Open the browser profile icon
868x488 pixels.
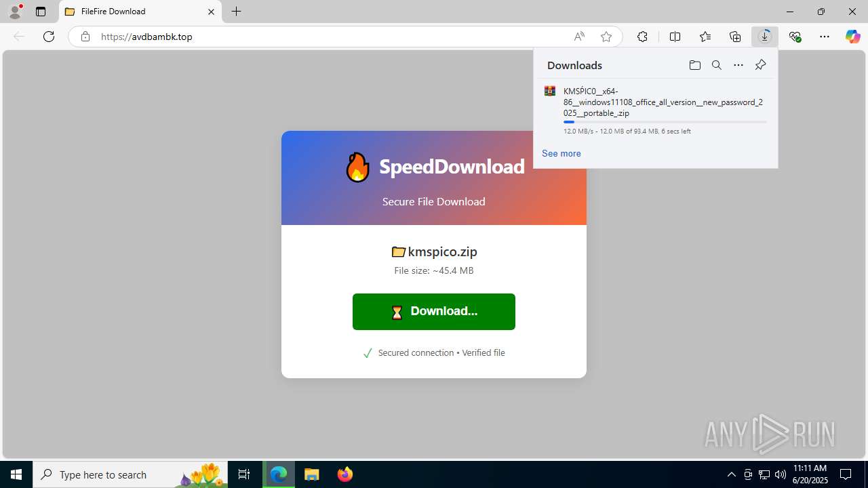coord(15,12)
